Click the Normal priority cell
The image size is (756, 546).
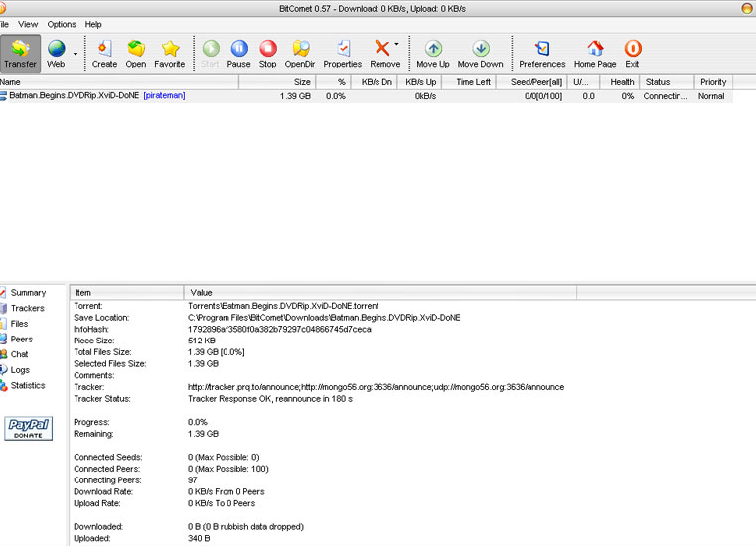tap(711, 96)
